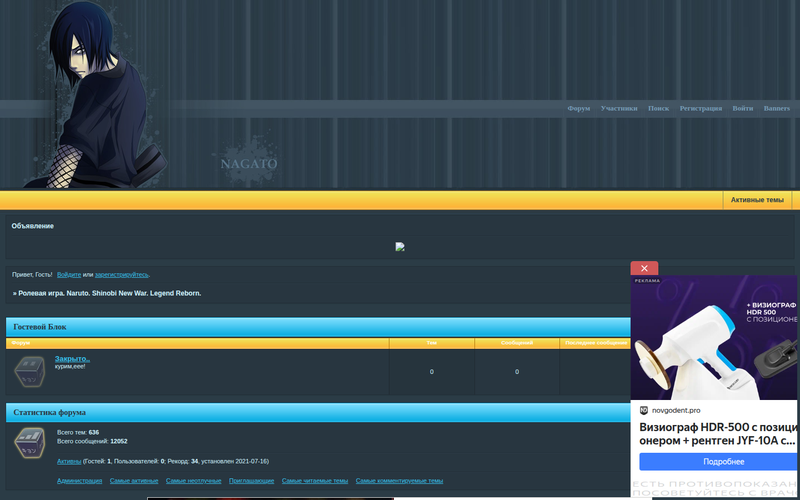Open the Самые читаемые темы link
800x500 pixels.
coord(315,481)
